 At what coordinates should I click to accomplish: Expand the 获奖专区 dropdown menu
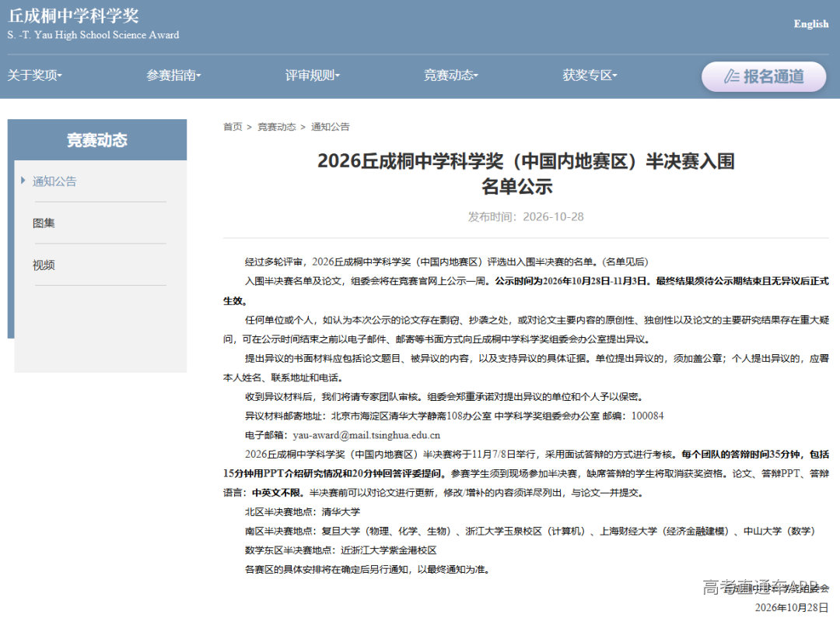(590, 75)
